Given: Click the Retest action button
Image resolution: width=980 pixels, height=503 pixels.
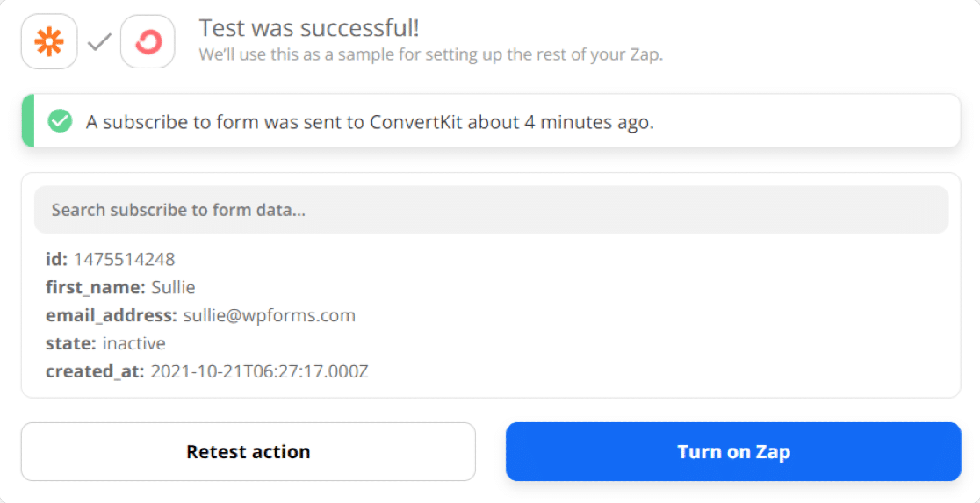Looking at the screenshot, I should 249,452.
